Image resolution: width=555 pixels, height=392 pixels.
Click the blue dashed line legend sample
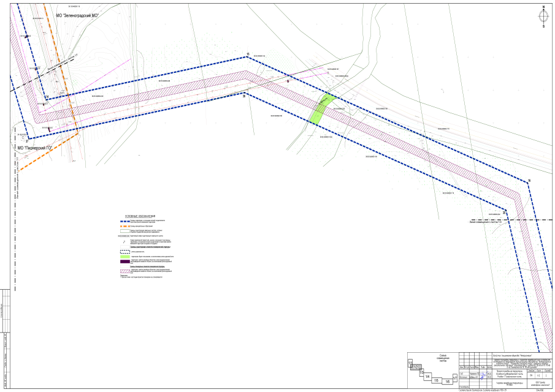[125, 221]
